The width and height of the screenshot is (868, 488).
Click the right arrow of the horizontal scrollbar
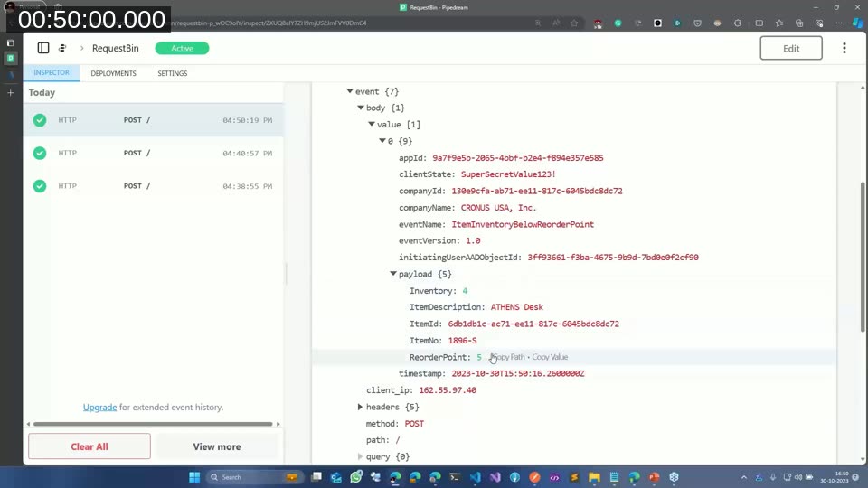[x=278, y=424]
